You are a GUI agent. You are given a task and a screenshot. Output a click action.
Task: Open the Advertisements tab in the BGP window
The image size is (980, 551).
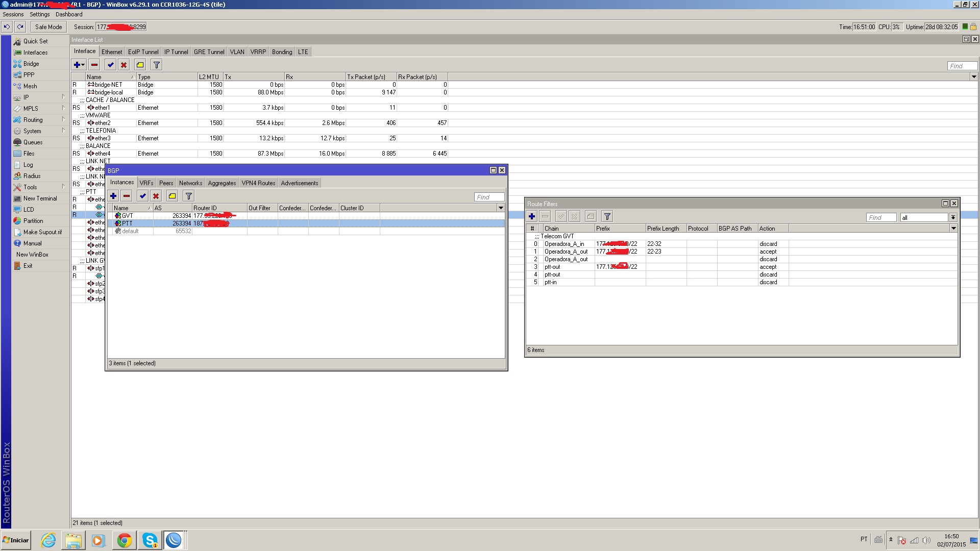click(299, 183)
